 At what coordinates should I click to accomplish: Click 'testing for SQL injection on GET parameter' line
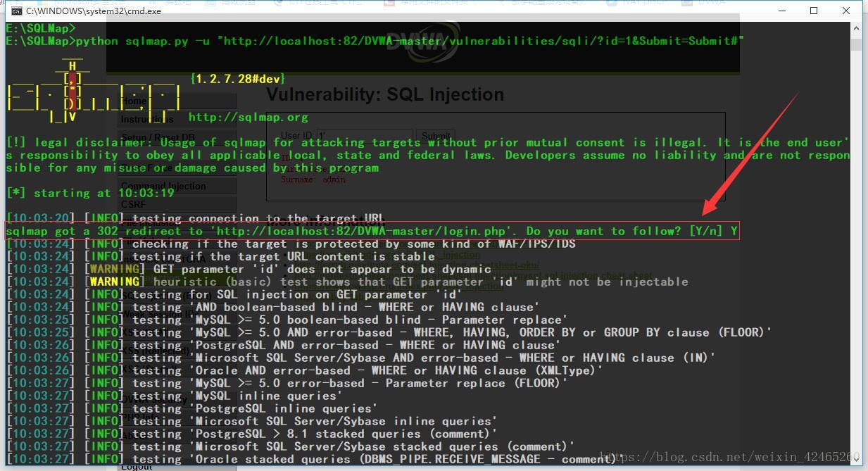point(234,294)
